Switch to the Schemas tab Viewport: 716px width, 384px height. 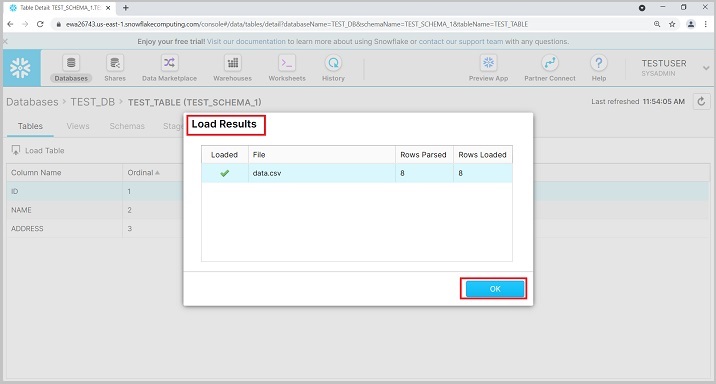coord(127,126)
